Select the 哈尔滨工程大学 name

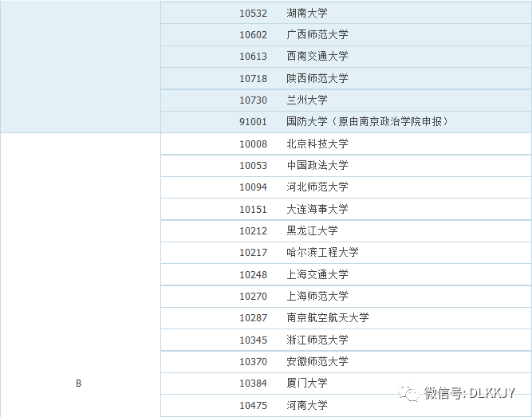pyautogui.click(x=322, y=252)
